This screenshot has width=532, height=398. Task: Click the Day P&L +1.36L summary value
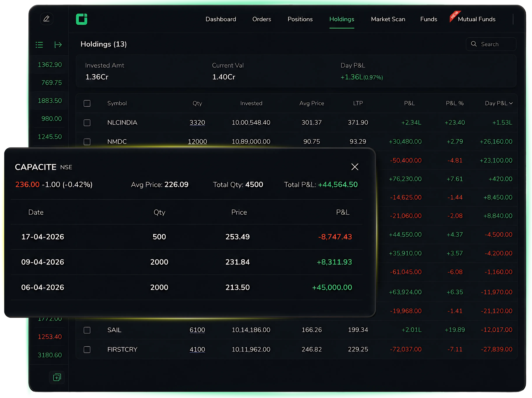361,77
